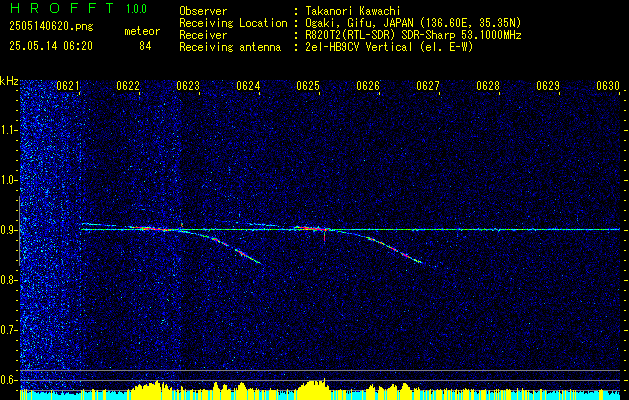The image size is (629, 400).
Task: Click the 0630 time marker
Action: [608, 85]
